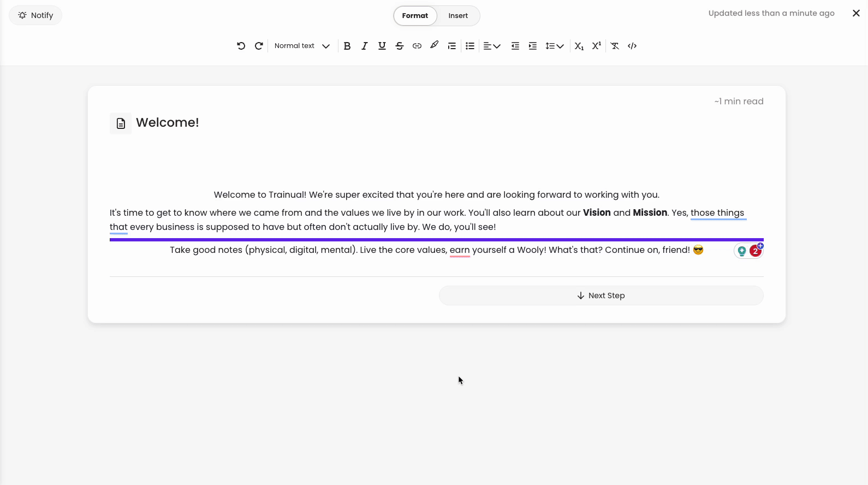Click the sunglasses emoji after 'friend!'
Screen dimensions: 868x485
click(698, 250)
